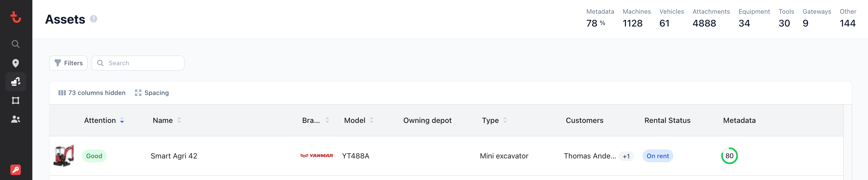Open the search sidebar icon
This screenshot has height=180, width=868.
point(15,44)
